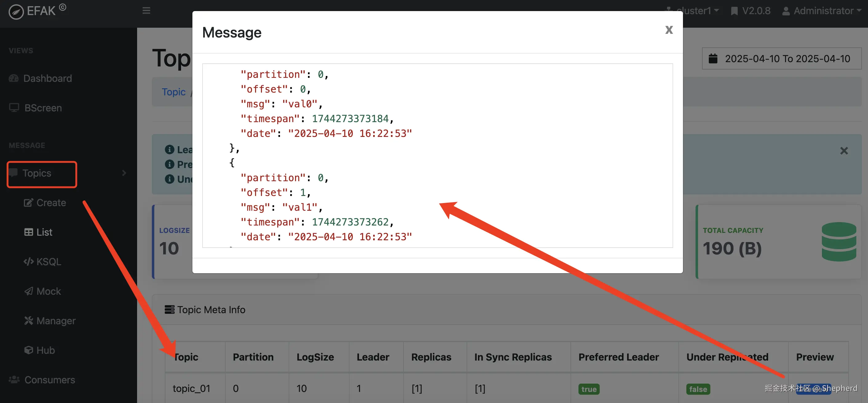
Task: Click the Create topic pencil icon
Action: 28,203
